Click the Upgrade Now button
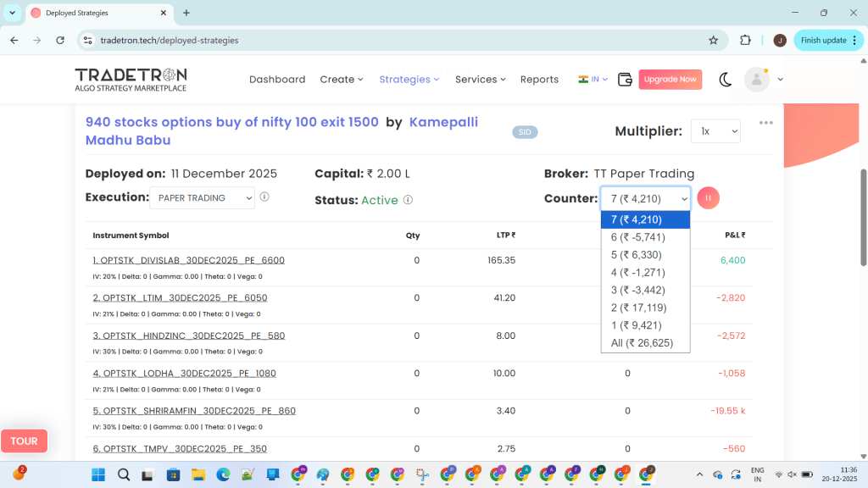Image resolution: width=868 pixels, height=488 pixels. 670,80
